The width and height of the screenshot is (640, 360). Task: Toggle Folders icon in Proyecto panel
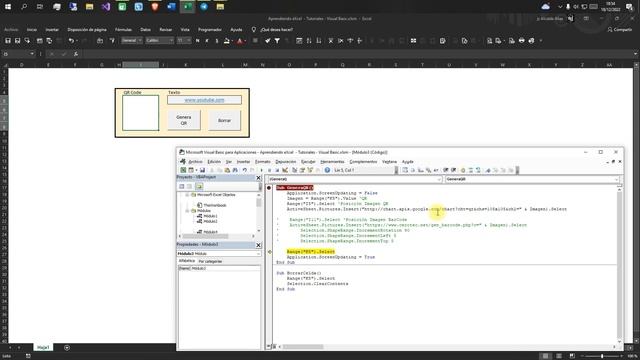click(199, 187)
